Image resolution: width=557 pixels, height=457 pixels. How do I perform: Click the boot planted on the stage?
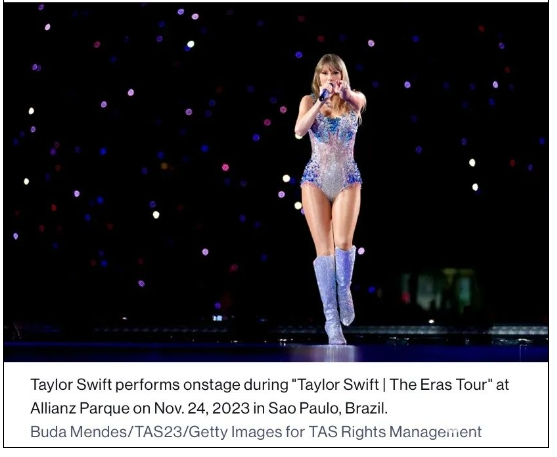(329, 299)
